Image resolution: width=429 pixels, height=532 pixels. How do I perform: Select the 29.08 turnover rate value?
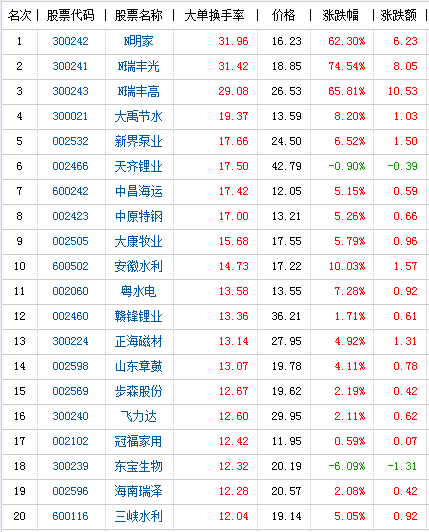(x=234, y=91)
